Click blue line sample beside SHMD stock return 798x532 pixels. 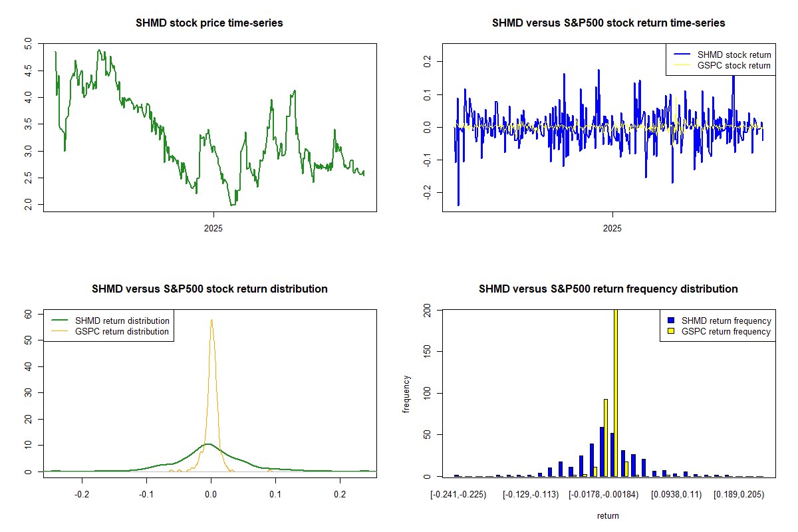coord(681,55)
